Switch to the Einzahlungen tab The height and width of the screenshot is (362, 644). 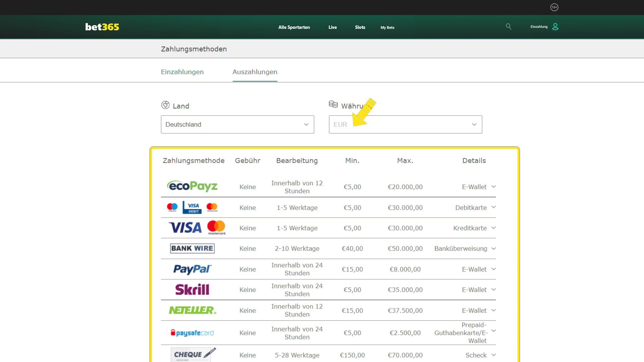(182, 72)
